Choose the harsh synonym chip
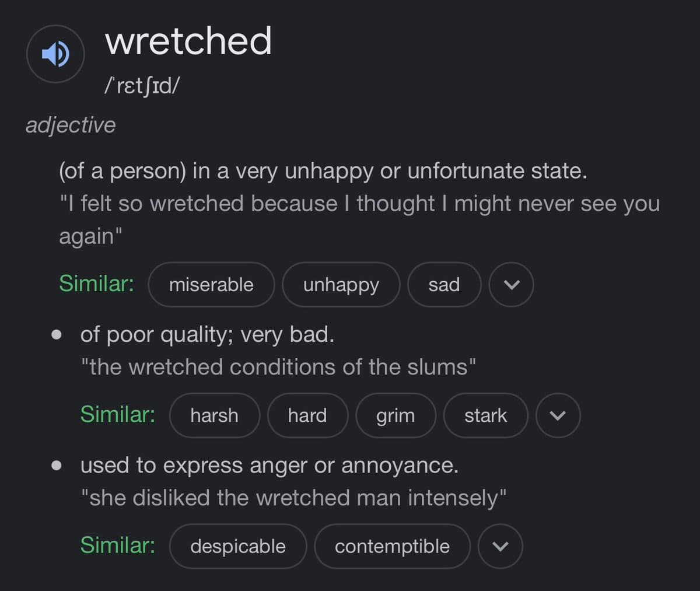The height and width of the screenshot is (591, 700). coord(214,415)
